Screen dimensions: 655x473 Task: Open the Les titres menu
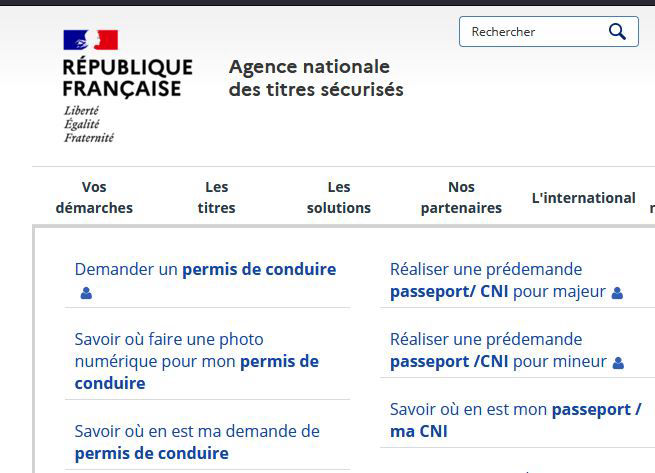click(x=216, y=197)
